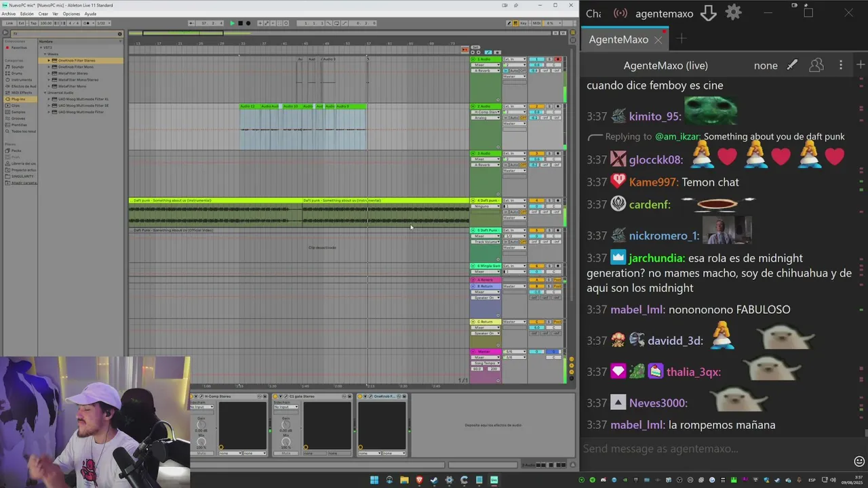Stop playback in Ableton transport

tap(240, 23)
